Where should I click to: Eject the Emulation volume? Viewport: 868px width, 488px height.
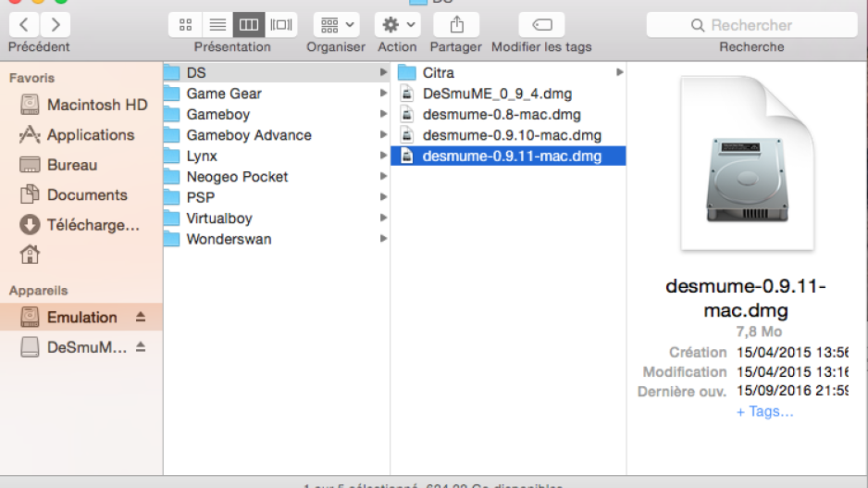[x=141, y=317]
